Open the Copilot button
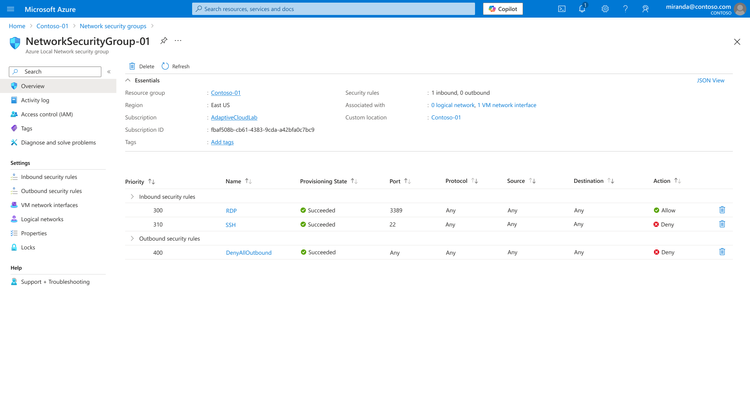Screen dimensions: 750x408 503,9
